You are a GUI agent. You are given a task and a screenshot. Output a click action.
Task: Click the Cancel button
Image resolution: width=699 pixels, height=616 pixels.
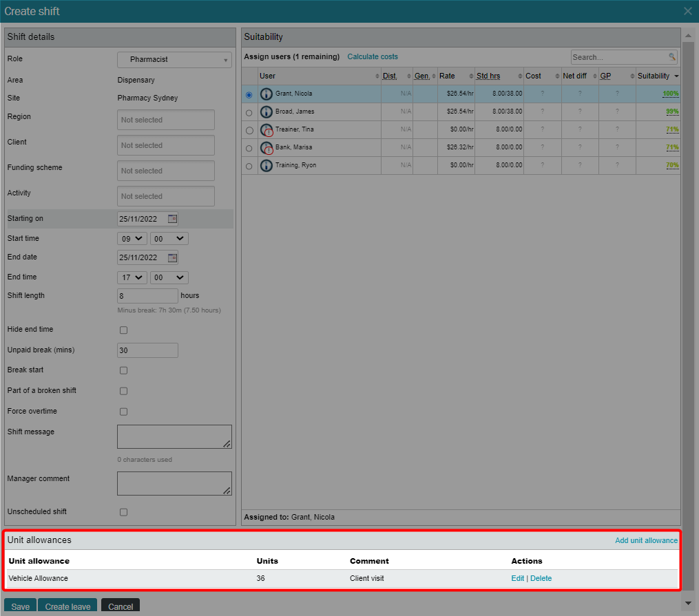tap(121, 606)
